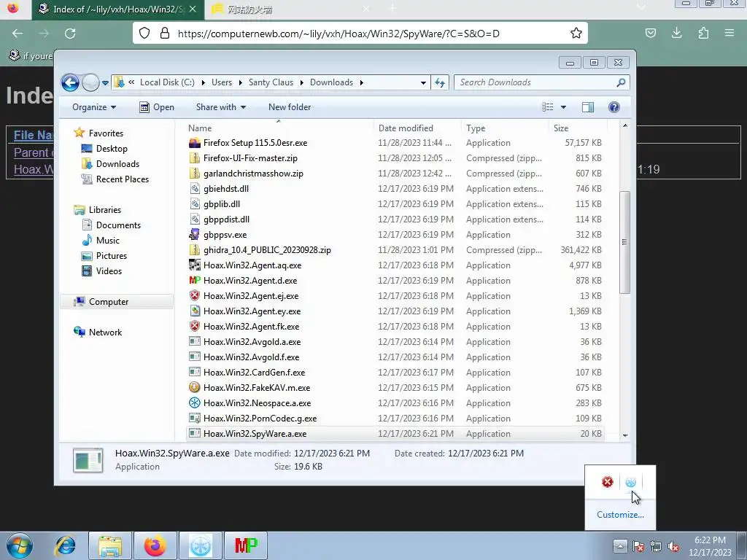Click Open in the Explorer toolbar
Image resolution: width=747 pixels, height=560 pixels.
click(x=157, y=107)
